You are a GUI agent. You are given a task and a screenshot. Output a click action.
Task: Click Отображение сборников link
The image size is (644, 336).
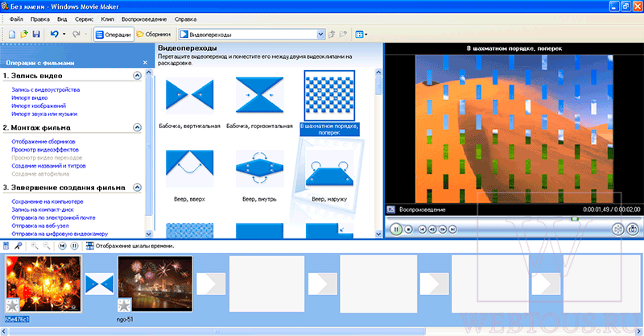[x=43, y=142]
